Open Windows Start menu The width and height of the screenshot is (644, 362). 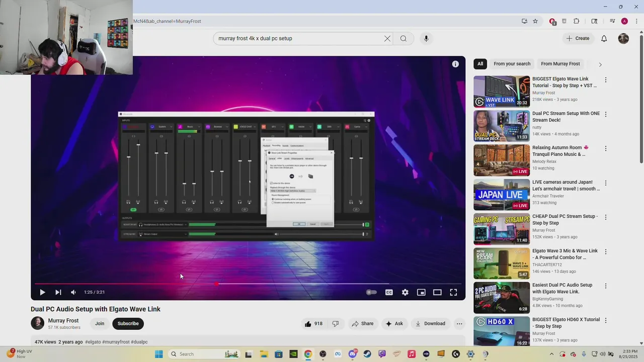tap(159, 354)
